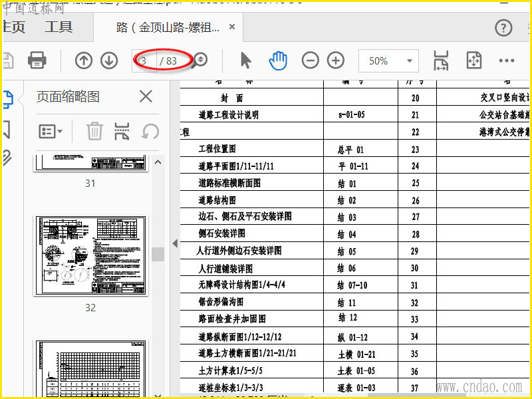The image size is (532, 399).
Task: Click 道路结构图 entry
Action: (x=217, y=200)
